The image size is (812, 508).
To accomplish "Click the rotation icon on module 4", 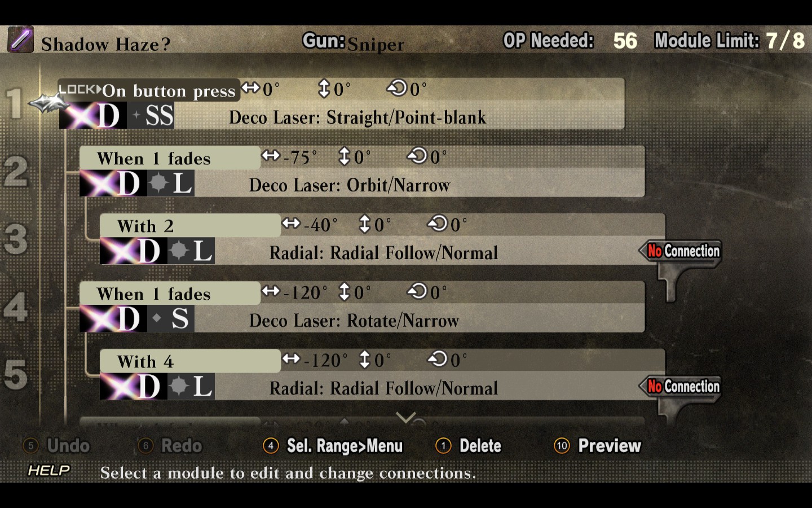I will (417, 291).
